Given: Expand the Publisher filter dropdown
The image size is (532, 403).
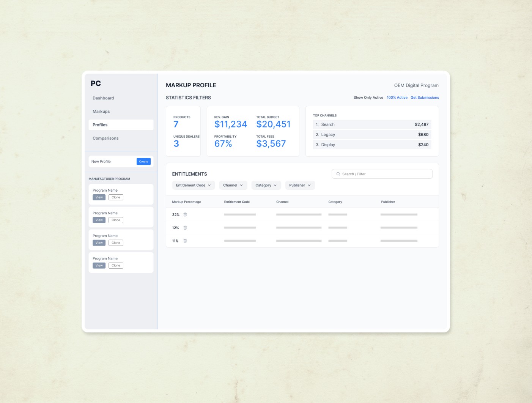Looking at the screenshot, I should point(300,185).
